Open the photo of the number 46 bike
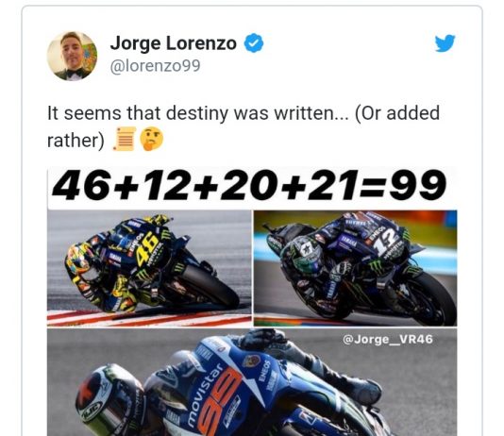This screenshot has width=504, height=436. pos(149,268)
